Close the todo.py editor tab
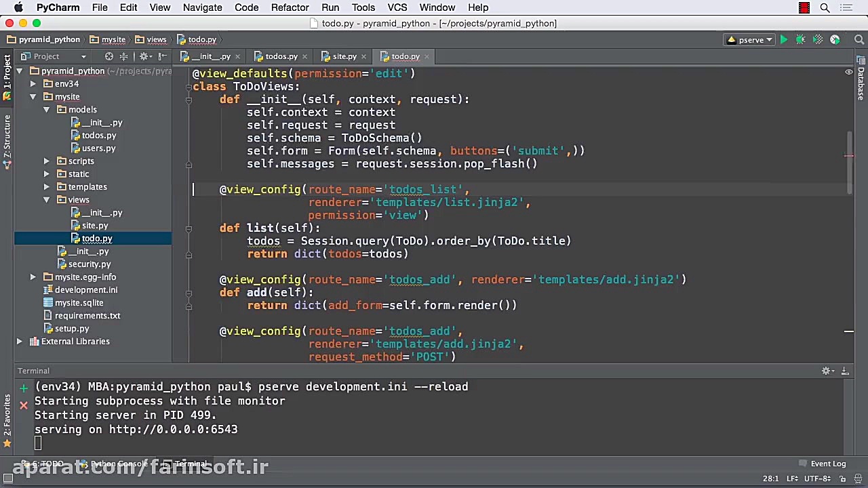Viewport: 868px width, 488px height. click(x=426, y=56)
